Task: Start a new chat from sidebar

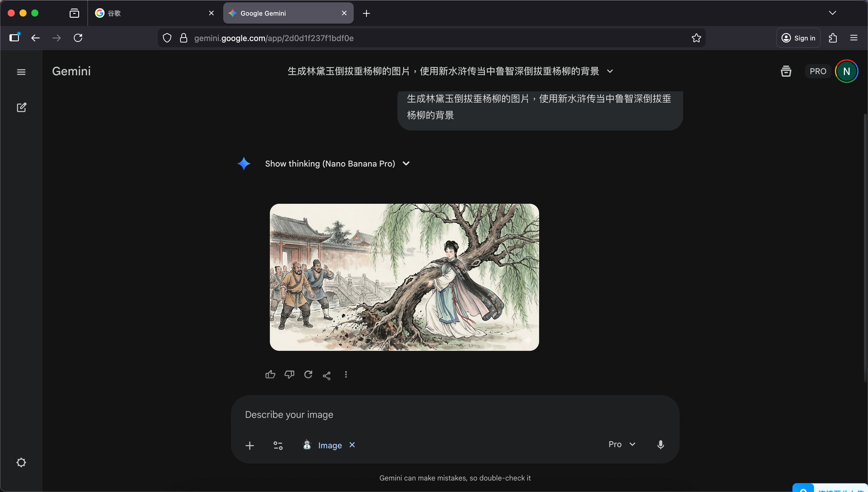Action: point(21,107)
